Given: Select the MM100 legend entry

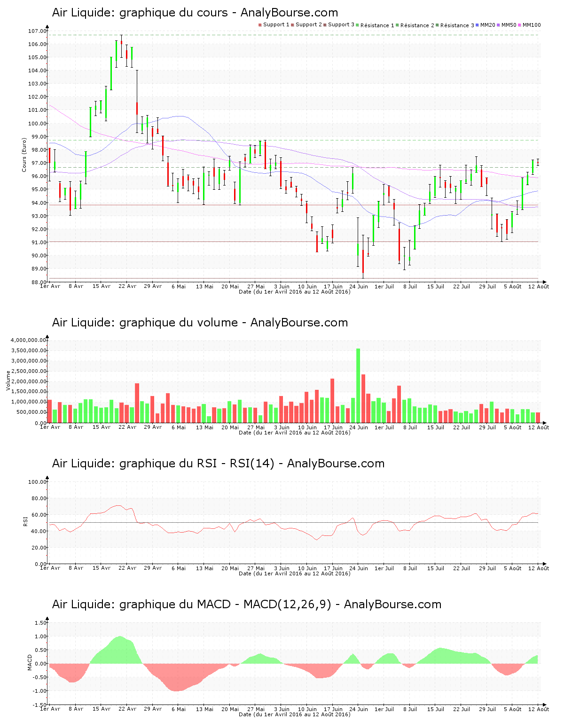Looking at the screenshot, I should (x=529, y=25).
